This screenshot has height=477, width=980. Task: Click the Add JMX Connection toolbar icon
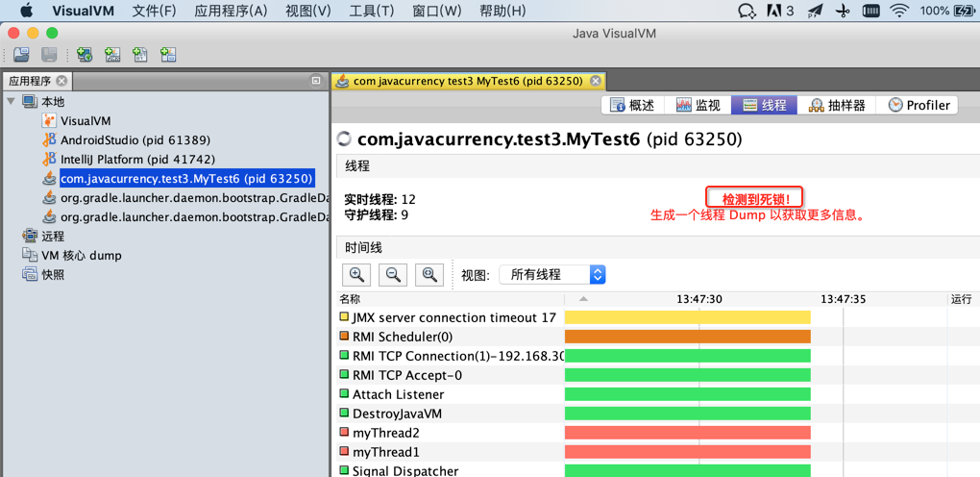(x=112, y=55)
